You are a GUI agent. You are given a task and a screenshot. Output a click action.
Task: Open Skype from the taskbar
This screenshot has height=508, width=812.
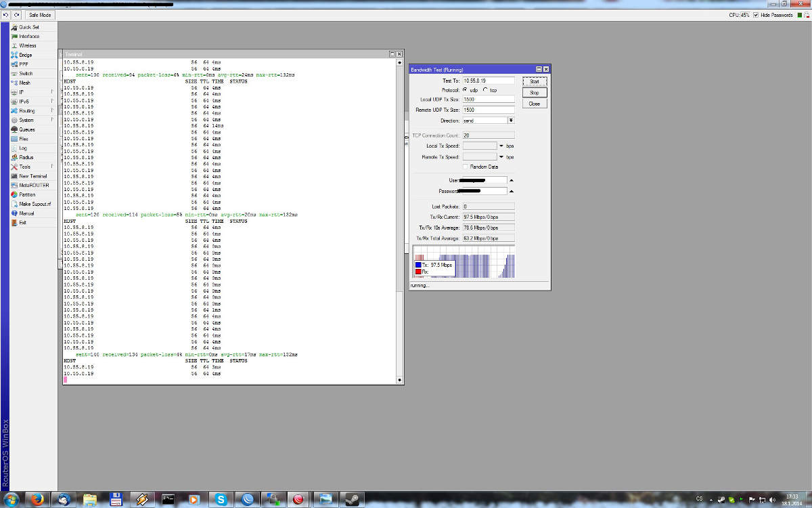point(221,500)
